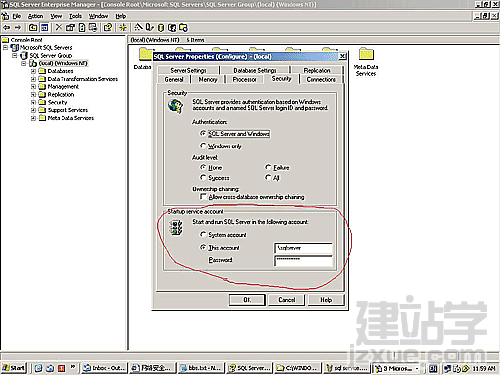The width and height of the screenshot is (500, 375).
Task: Switch to the Server Settings tab
Action: 188,70
